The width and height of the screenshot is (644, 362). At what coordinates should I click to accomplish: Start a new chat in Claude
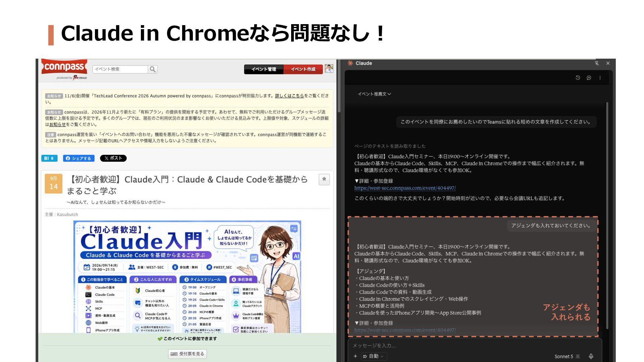(589, 78)
